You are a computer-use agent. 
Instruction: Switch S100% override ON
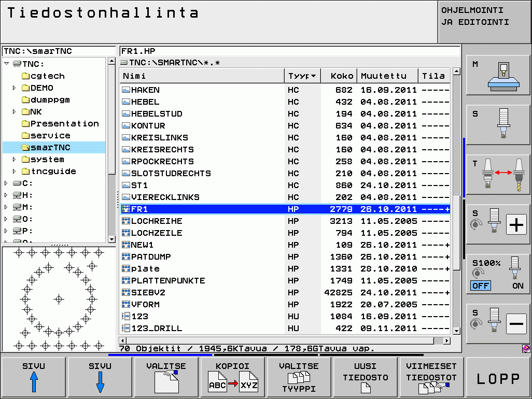(517, 286)
